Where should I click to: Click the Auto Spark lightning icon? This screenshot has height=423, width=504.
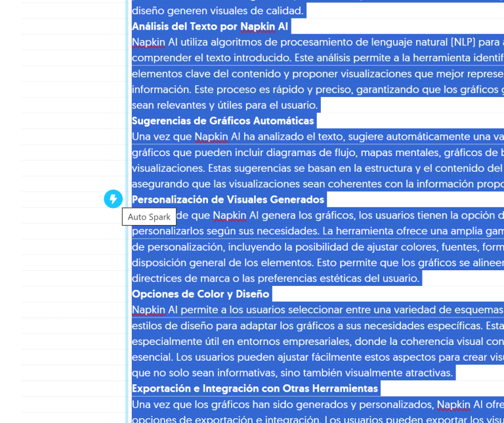click(x=113, y=199)
